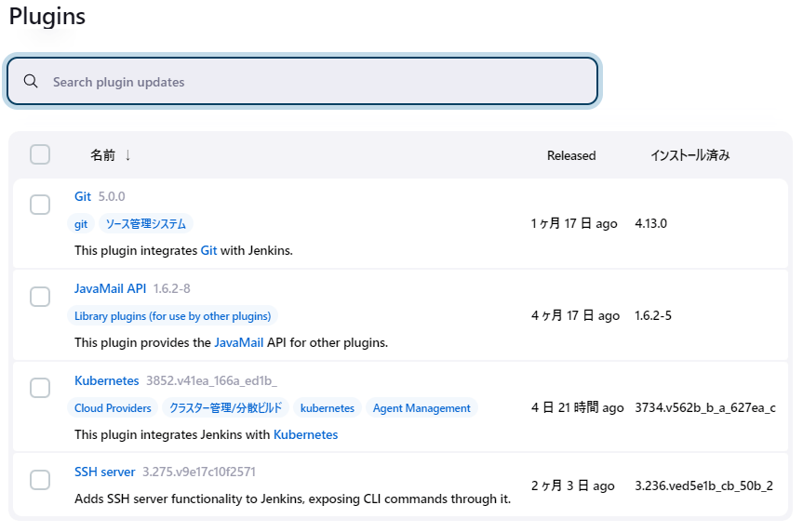The image size is (803, 532).
Task: Click installed version 3734.v562b_b_a_627ea_c
Action: [x=705, y=408]
